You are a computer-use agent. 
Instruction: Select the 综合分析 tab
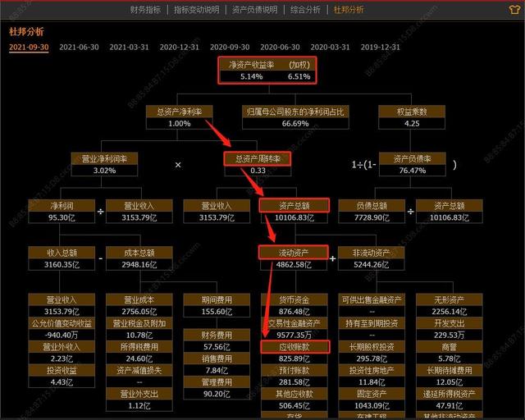tap(305, 10)
